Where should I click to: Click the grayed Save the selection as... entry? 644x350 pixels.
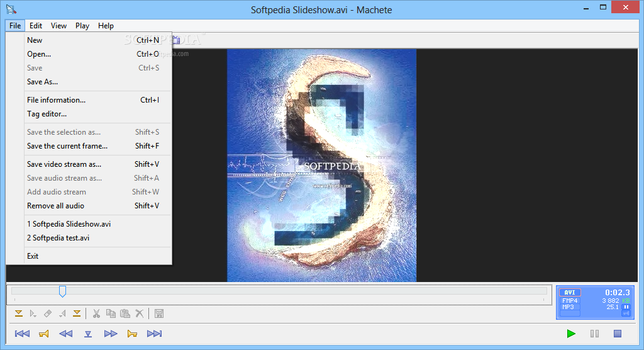click(x=97, y=132)
